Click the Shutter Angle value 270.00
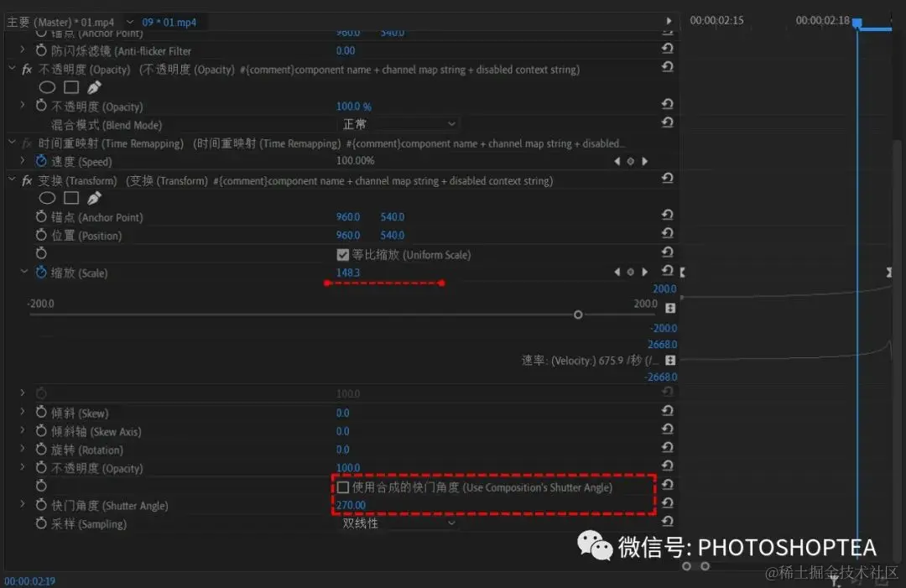This screenshot has width=906, height=588. point(351,505)
